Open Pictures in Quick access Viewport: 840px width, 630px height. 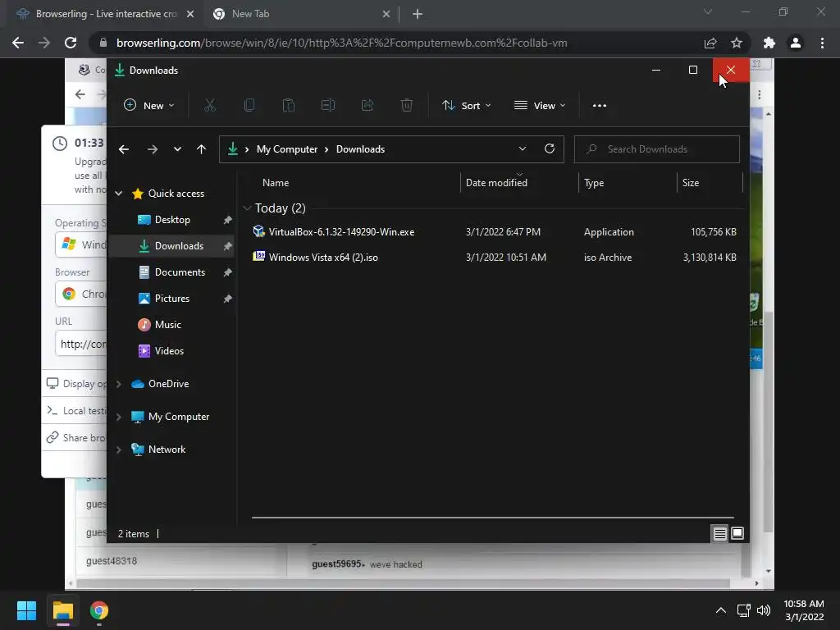172,299
